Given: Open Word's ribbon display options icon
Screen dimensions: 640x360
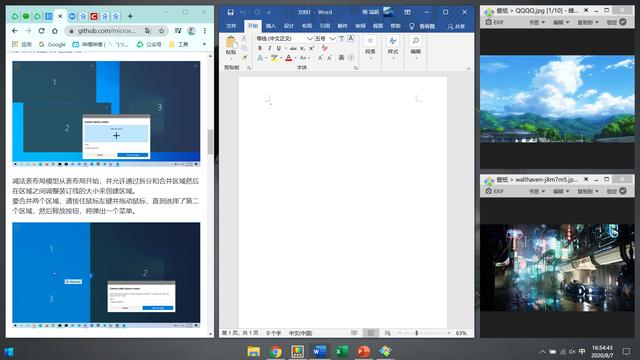Looking at the screenshot, I should [407, 12].
